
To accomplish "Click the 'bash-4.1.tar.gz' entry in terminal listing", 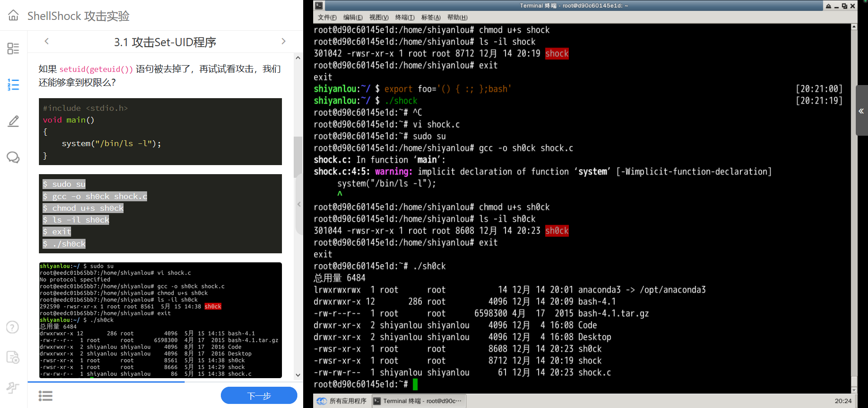I will 613,313.
